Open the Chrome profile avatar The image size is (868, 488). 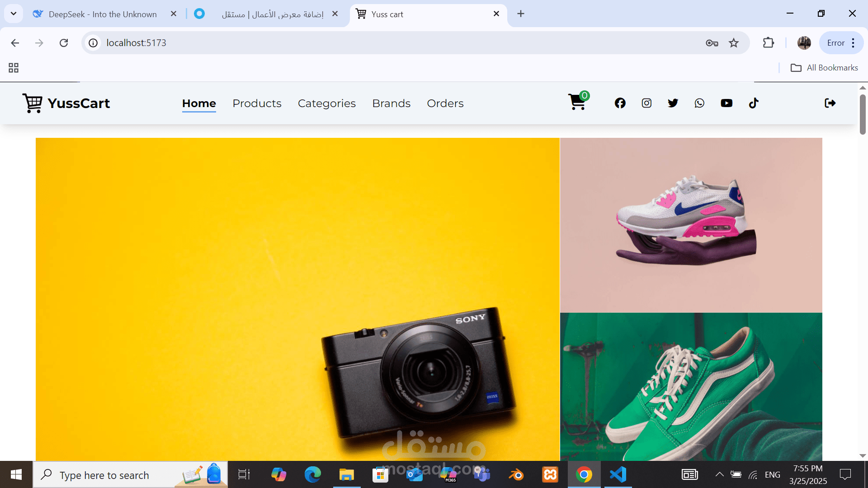804,43
